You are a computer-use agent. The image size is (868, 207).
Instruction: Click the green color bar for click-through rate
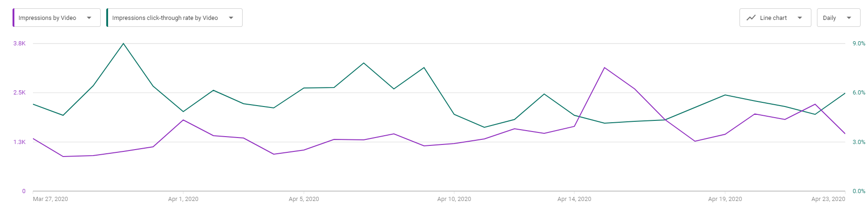point(107,18)
